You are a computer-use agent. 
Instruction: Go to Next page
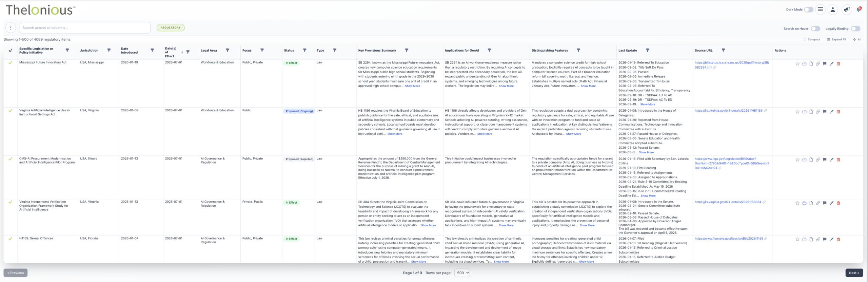[x=854, y=273]
